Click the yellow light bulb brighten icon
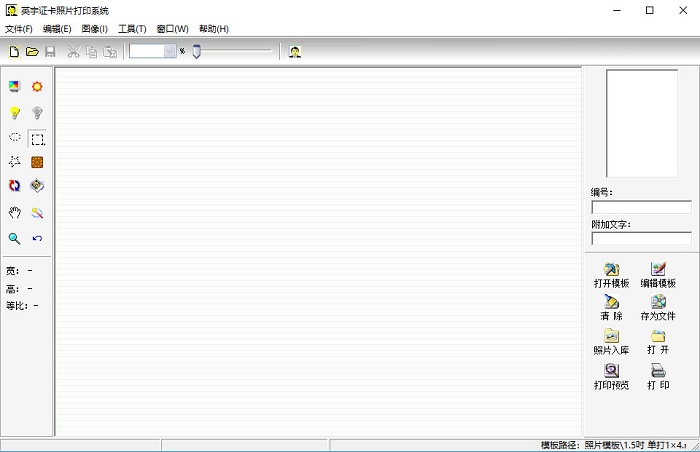700x452 pixels. [x=15, y=113]
